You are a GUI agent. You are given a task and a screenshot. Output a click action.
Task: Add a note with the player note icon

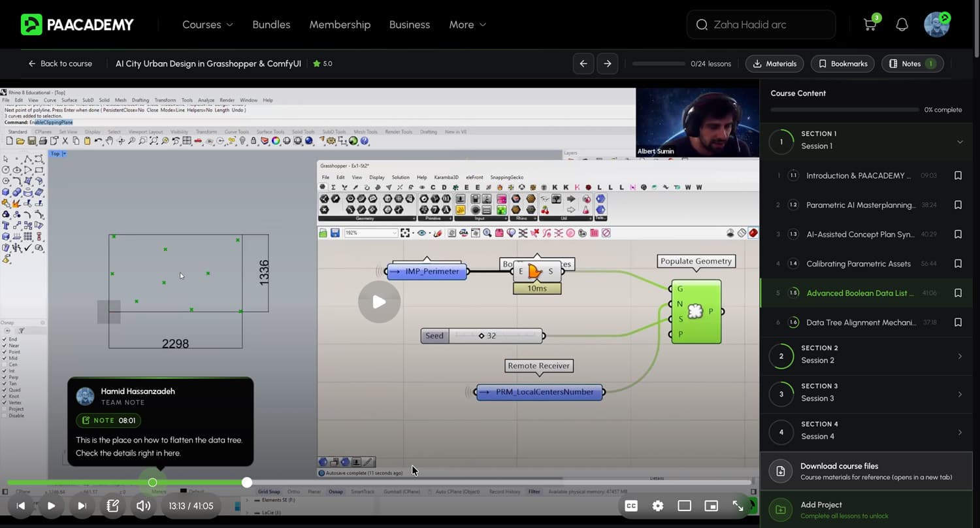point(112,506)
